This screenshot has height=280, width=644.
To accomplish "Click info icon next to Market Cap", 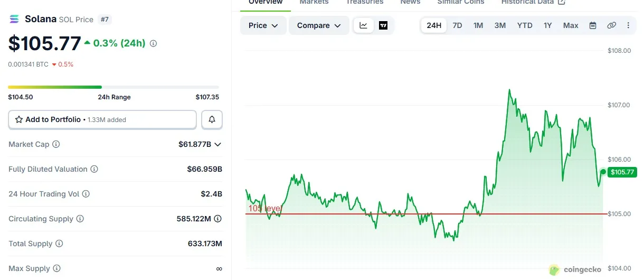I will click(x=56, y=144).
